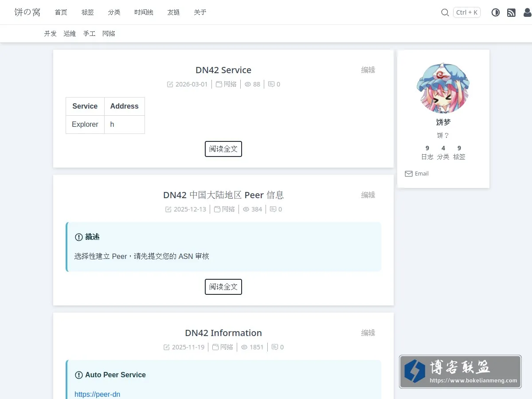Open the 友链 navigation link
This screenshot has width=532, height=399.
point(174,12)
